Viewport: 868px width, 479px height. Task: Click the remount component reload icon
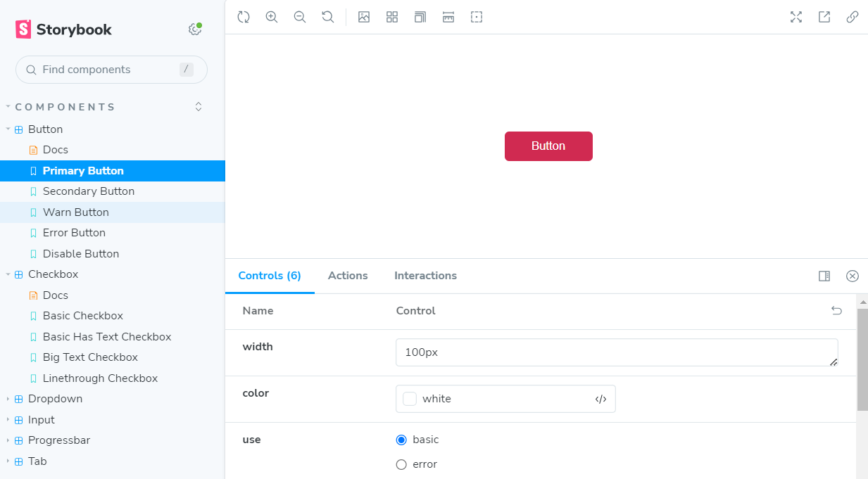click(x=244, y=17)
